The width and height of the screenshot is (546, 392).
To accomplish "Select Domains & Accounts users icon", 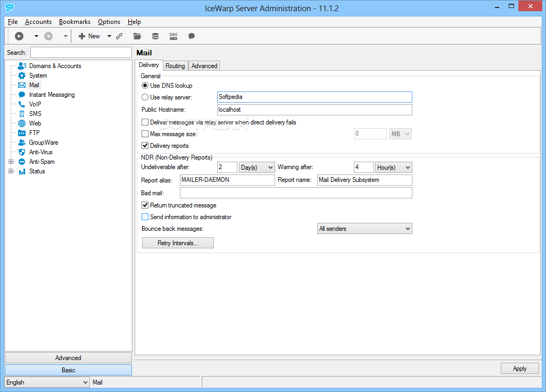I will coord(22,66).
